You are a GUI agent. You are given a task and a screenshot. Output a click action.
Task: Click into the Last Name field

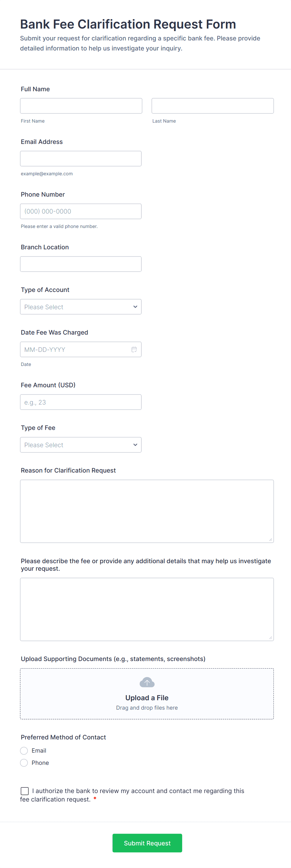click(x=212, y=106)
